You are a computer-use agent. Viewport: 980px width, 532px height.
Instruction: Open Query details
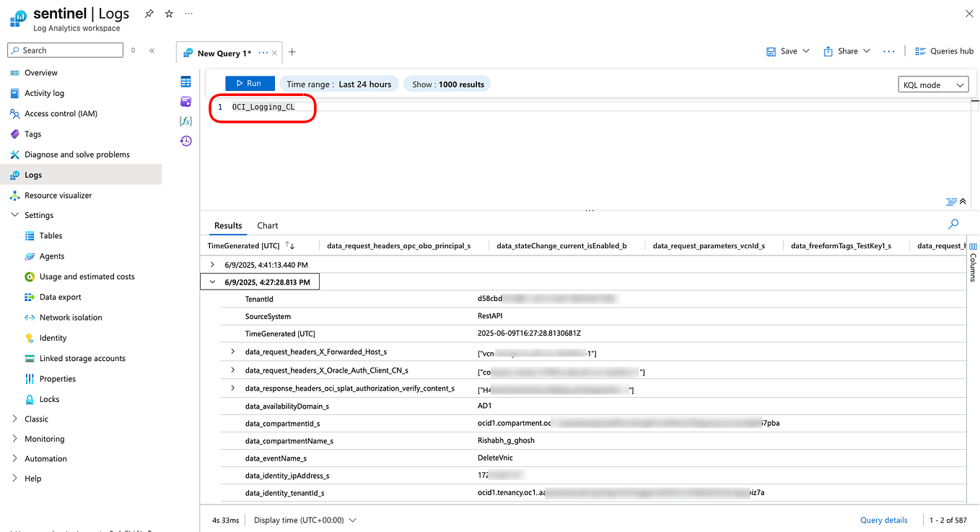click(x=883, y=520)
